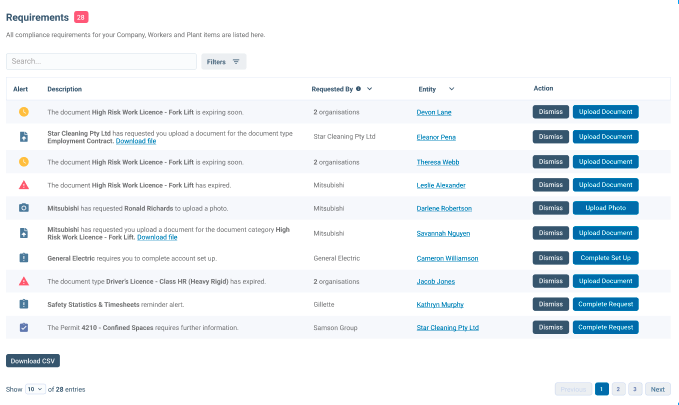The width and height of the screenshot is (679, 405).
Task: Click the Alert column header
Action: click(20, 89)
